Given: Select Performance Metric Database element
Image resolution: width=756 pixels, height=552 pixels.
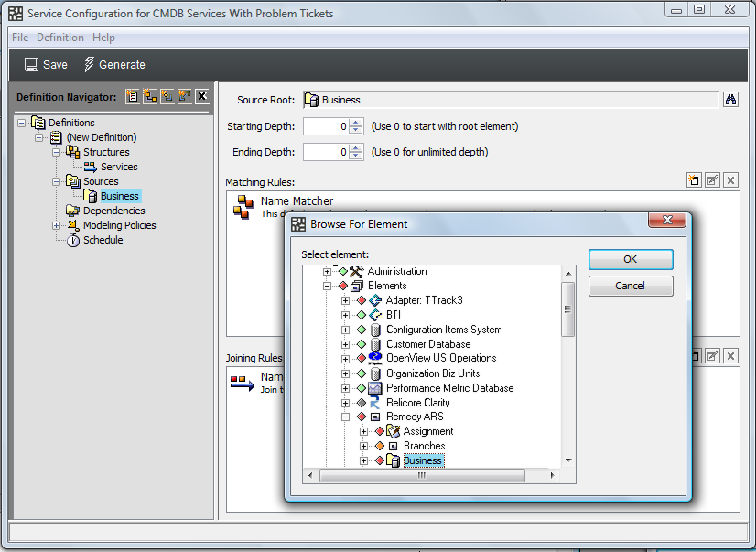Looking at the screenshot, I should pos(449,388).
